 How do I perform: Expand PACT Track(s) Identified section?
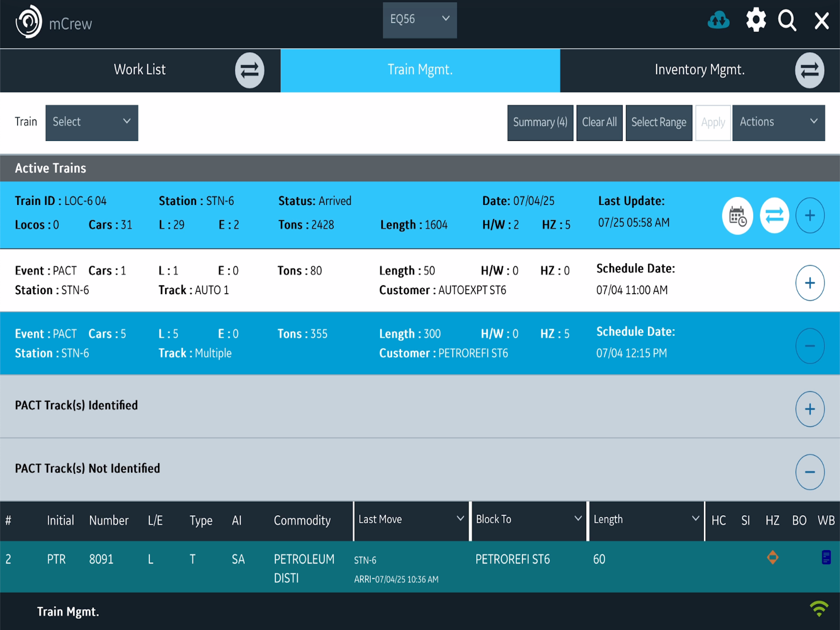[x=810, y=409]
